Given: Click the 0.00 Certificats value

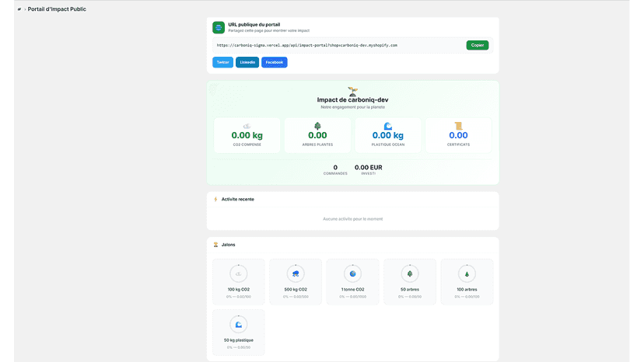Looking at the screenshot, I should [458, 135].
